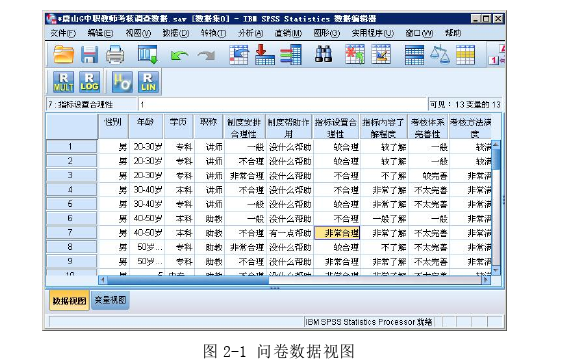This screenshot has width=564, height=361.
Task: Select row number 3 header
Action: [x=71, y=175]
